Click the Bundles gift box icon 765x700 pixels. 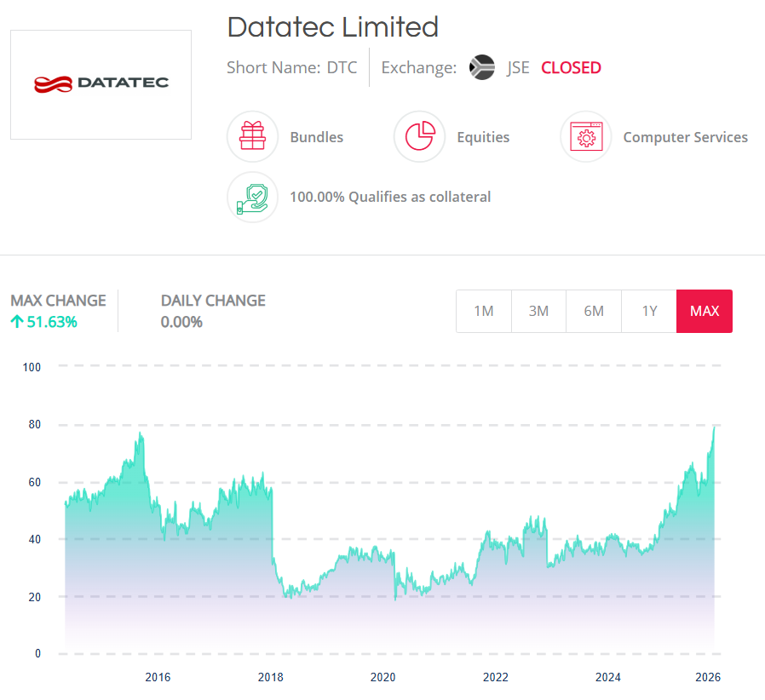pos(252,137)
